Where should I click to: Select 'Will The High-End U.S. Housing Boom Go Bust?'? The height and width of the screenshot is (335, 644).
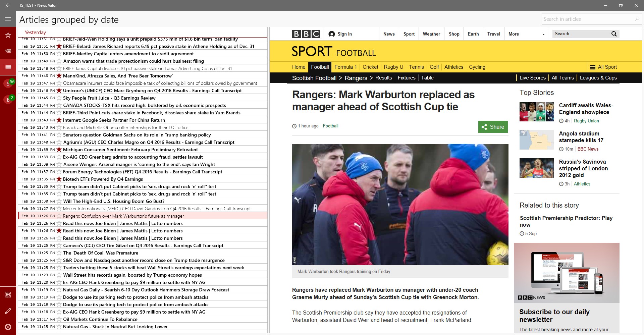143,201
